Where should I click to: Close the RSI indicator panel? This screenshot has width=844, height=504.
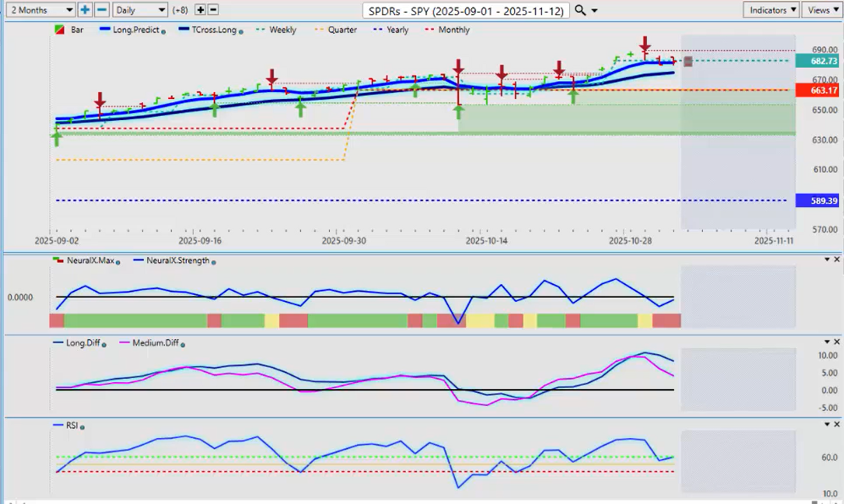pos(837,423)
